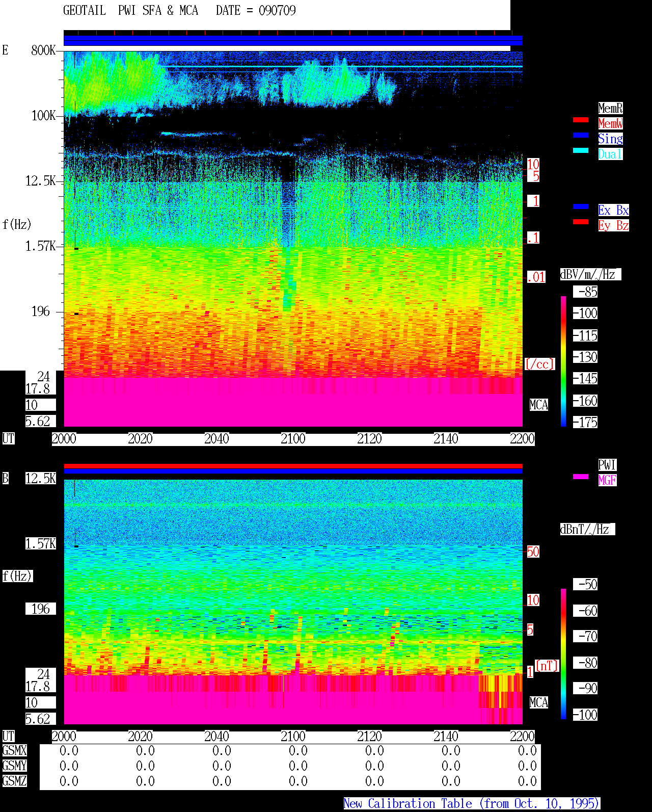Click the 2040 UT tick on lower axis

216,737
